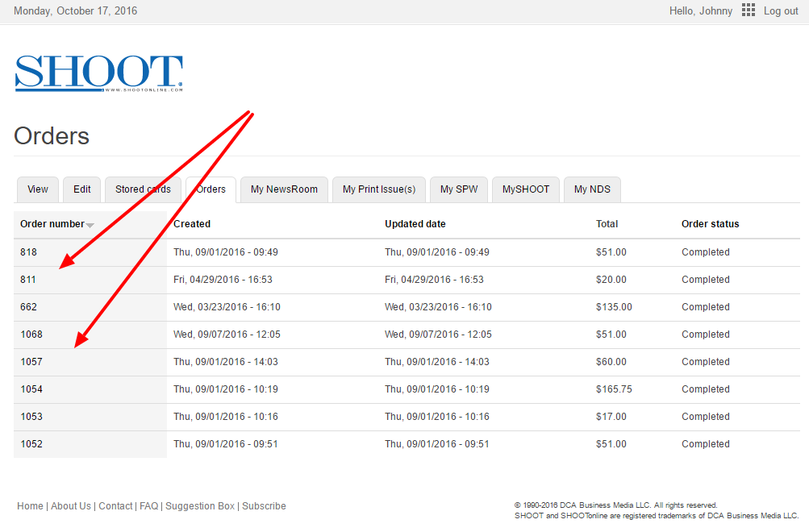The height and width of the screenshot is (532, 809).
Task: Select created date Wed, 09/07/2016 - 12:05
Action: click(227, 334)
